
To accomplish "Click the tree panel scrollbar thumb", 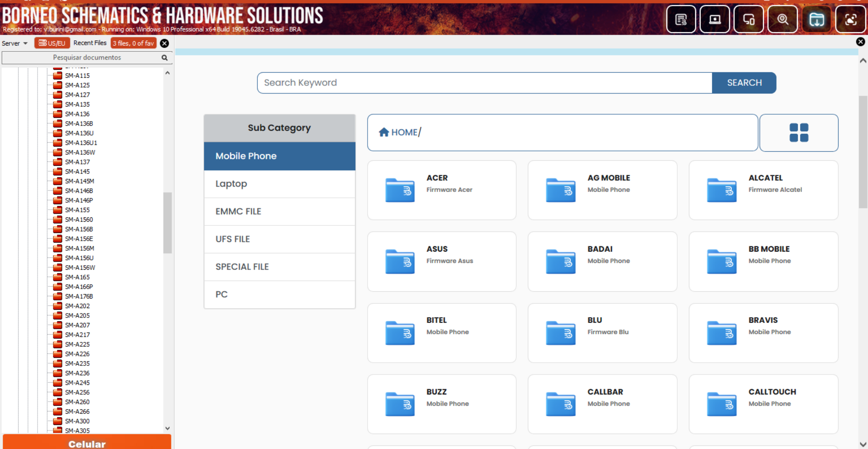I will (x=167, y=223).
